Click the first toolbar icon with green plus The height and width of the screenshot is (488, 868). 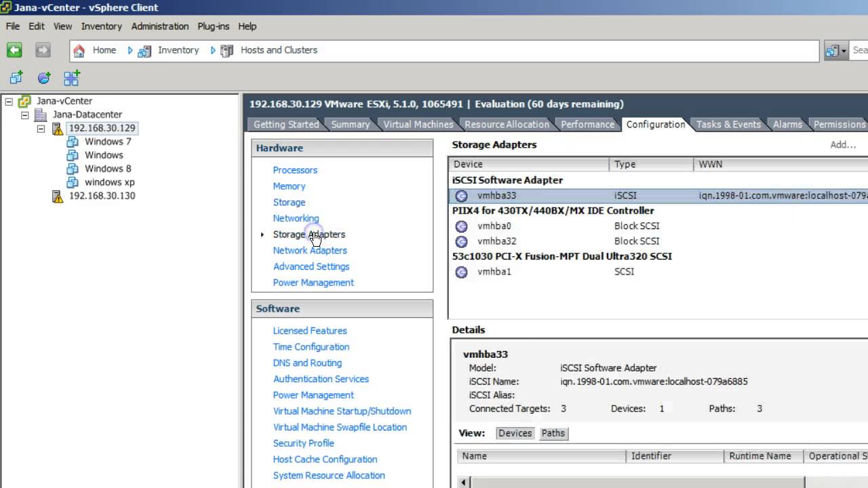tap(16, 78)
